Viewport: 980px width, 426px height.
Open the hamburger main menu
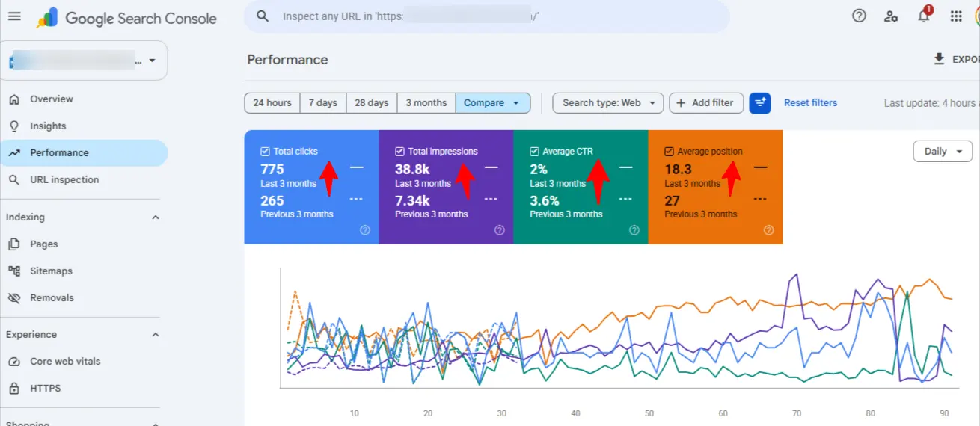[14, 16]
